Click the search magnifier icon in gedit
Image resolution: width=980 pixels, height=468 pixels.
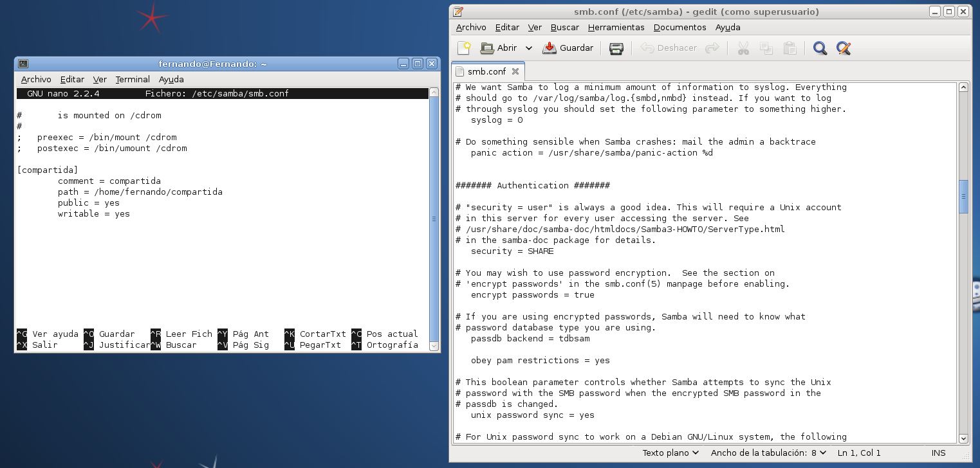coord(820,48)
